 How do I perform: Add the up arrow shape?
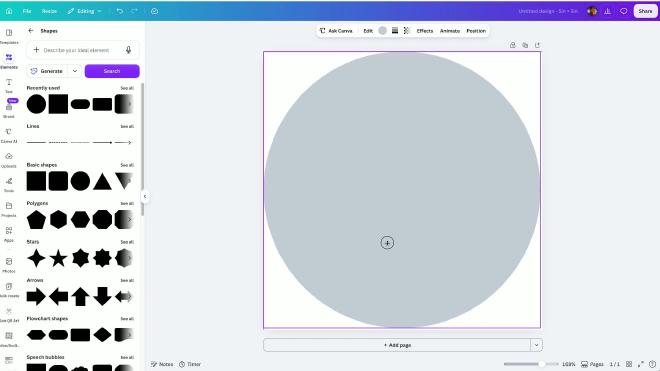(x=80, y=296)
